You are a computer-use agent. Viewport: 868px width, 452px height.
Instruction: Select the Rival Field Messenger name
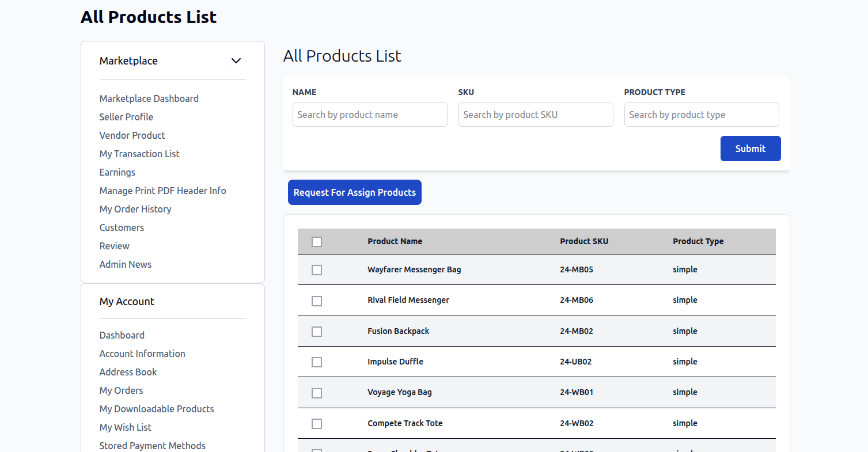click(x=408, y=300)
